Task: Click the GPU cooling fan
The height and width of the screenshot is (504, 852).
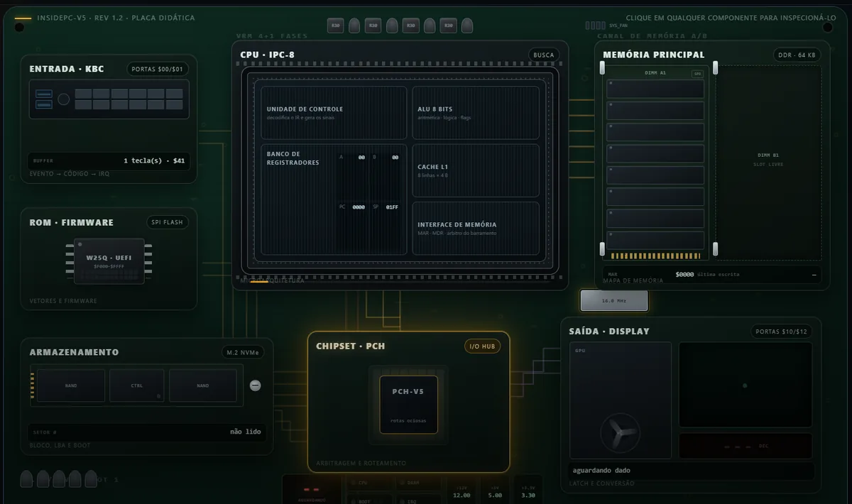Action: coord(620,434)
